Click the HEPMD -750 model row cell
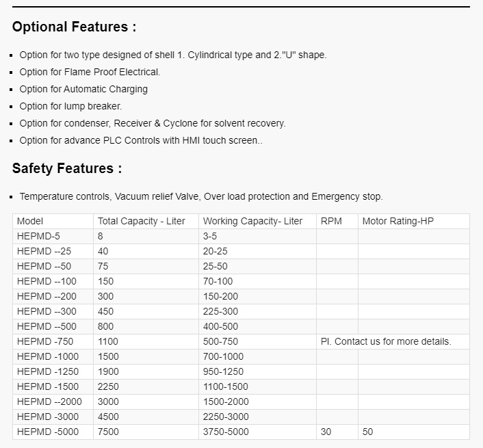 click(45, 341)
